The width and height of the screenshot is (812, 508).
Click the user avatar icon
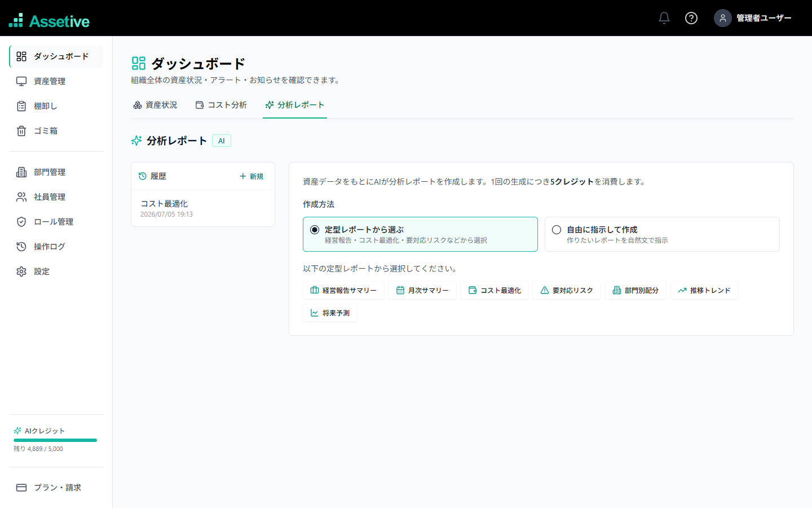[723, 18]
